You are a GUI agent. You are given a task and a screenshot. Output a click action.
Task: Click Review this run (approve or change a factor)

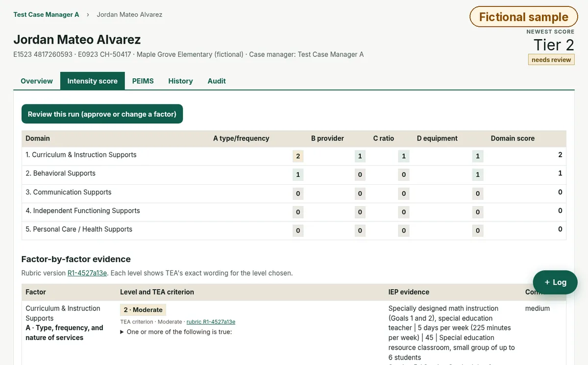102,114
